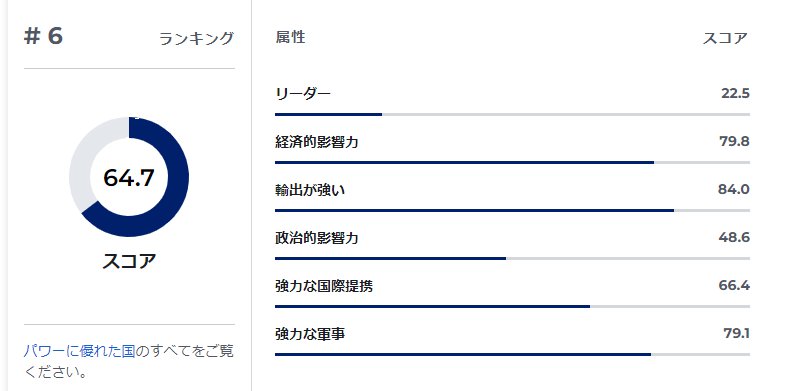This screenshot has width=786, height=391.
Task: Click the 64.7 donut score chart
Action: [129, 177]
